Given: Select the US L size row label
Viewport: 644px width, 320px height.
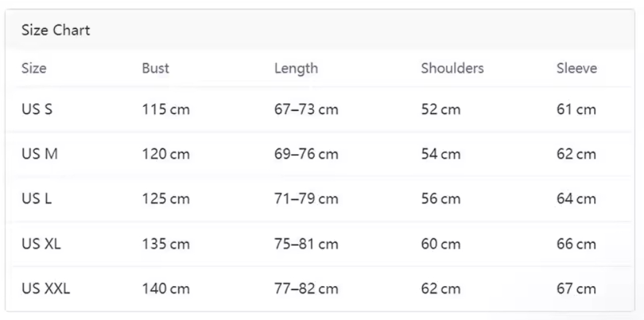Looking at the screenshot, I should coord(36,199).
